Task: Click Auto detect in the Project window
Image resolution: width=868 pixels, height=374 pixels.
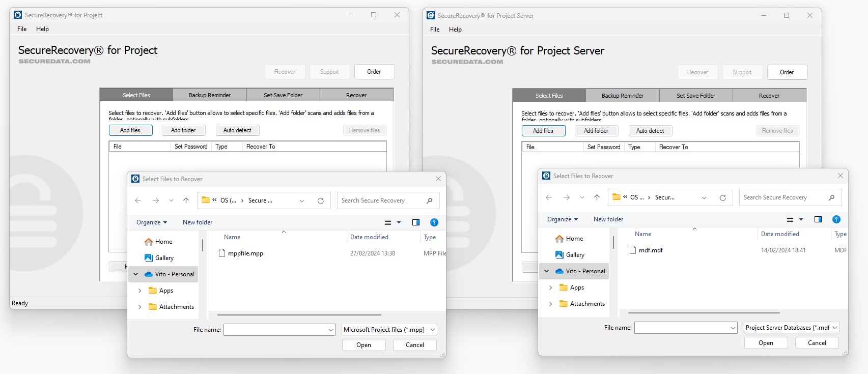Action: tap(237, 130)
